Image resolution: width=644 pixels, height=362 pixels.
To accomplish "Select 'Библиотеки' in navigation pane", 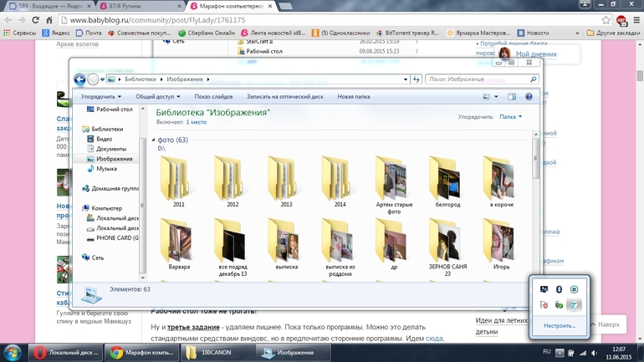I will tap(103, 129).
